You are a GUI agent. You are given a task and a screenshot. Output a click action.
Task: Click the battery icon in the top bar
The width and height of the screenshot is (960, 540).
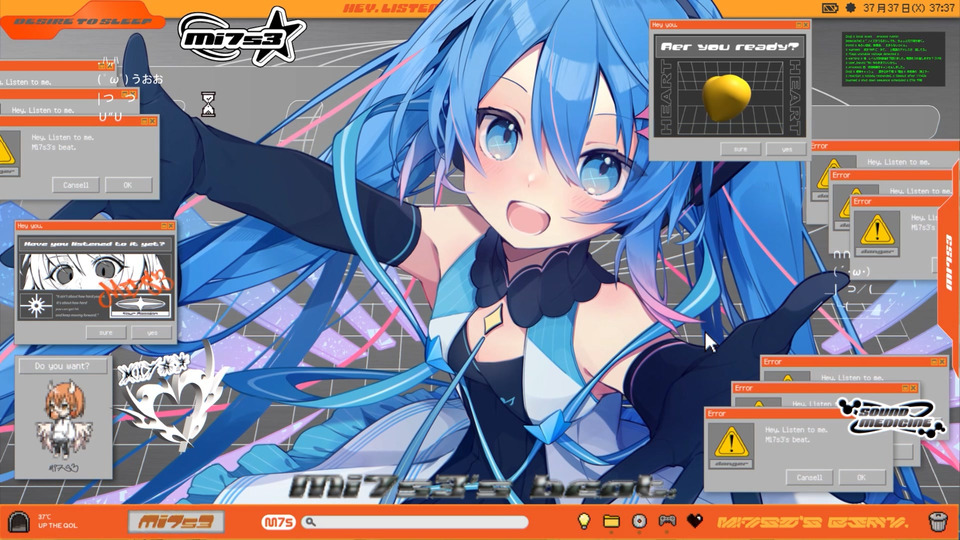[x=830, y=8]
